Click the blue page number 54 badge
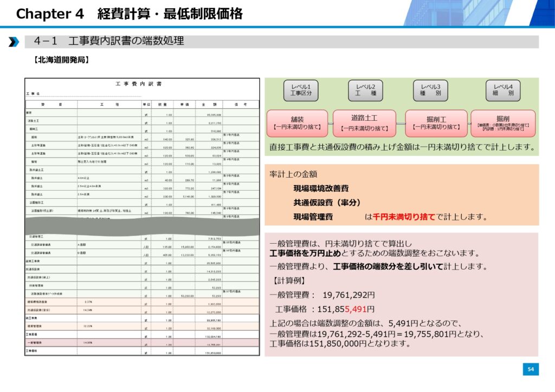Image resolution: width=555 pixels, height=392 pixels. (531, 369)
